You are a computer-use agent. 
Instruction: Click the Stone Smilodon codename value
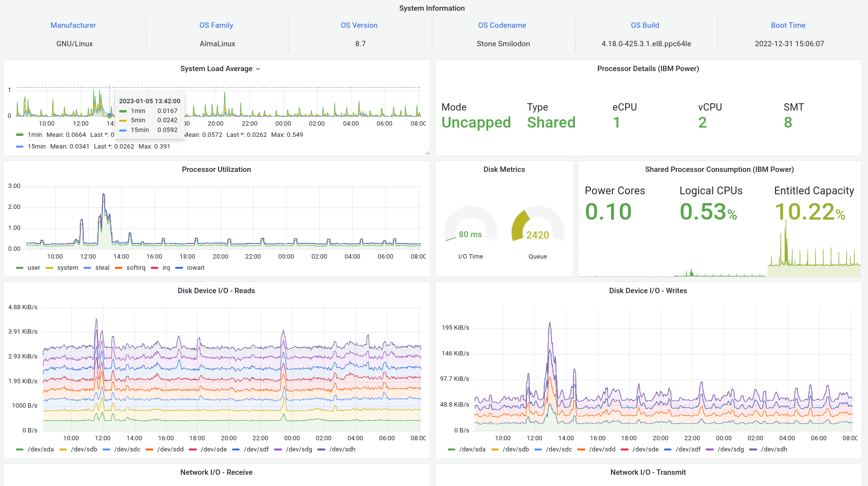[x=503, y=44]
